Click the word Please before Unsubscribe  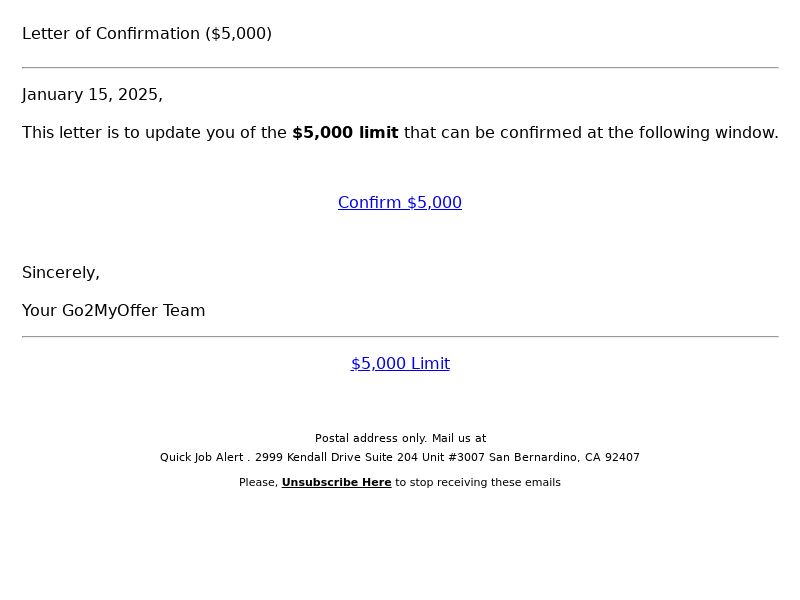258,482
